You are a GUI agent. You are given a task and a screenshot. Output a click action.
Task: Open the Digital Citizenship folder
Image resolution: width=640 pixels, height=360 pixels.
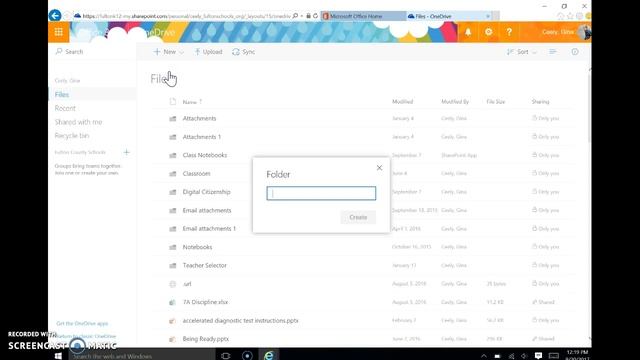207,192
